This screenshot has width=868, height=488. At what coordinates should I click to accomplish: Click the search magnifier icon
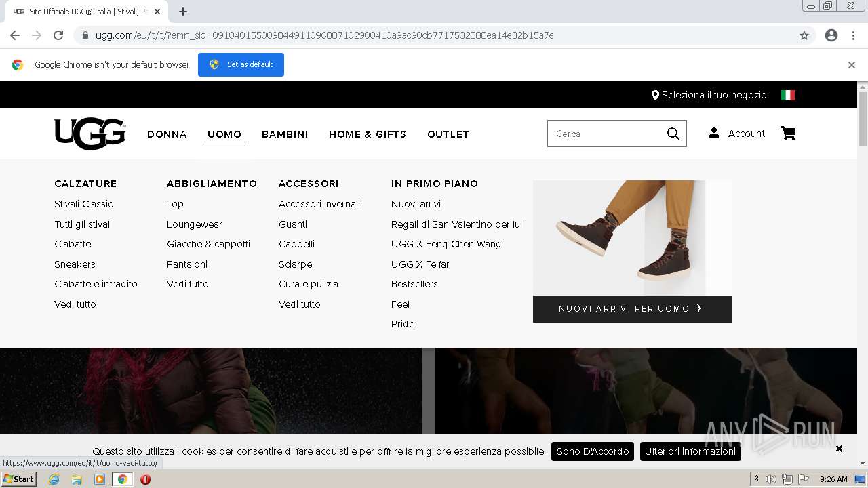[673, 134]
